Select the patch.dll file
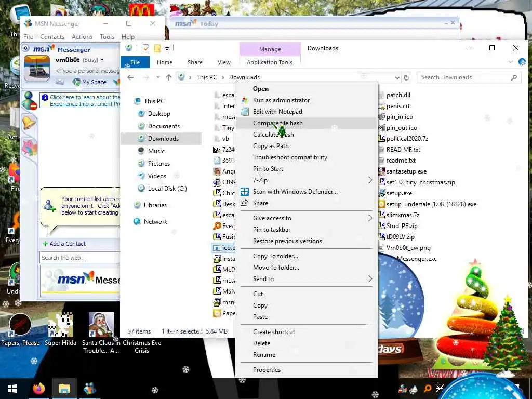This screenshot has width=532, height=399. tap(398, 95)
